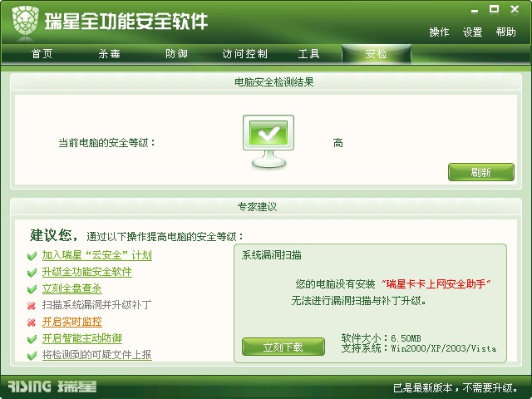Open the 开启智能主动防御 link
Screen dimensions: 532x399
(81, 338)
